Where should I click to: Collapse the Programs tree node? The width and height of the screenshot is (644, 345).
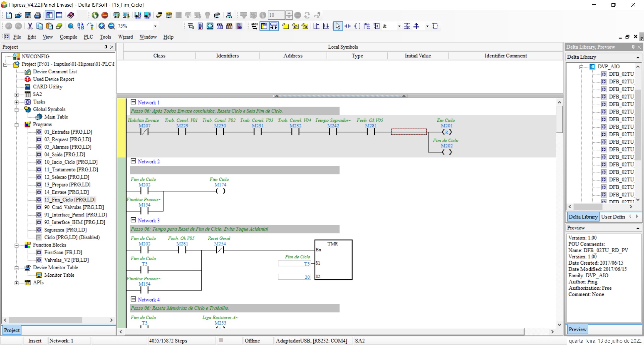coord(16,125)
